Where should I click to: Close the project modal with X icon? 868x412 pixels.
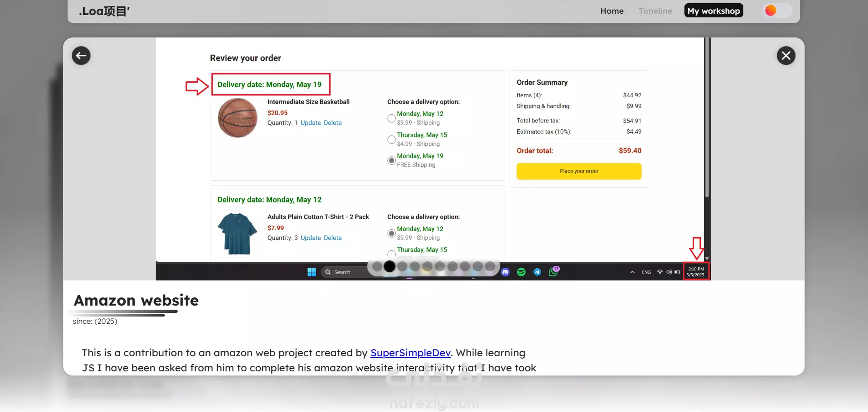[x=786, y=56]
